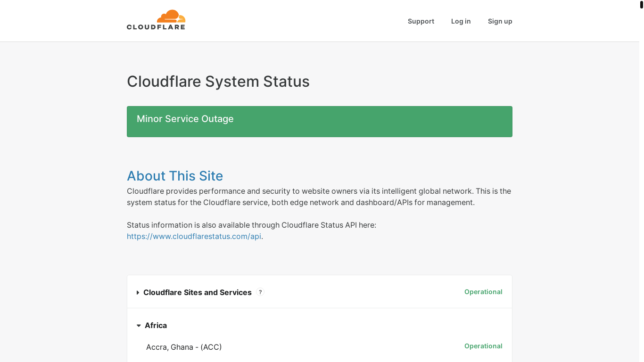Click the Minor Service Outage banner
Screen dimensions: 644x362
(x=320, y=122)
